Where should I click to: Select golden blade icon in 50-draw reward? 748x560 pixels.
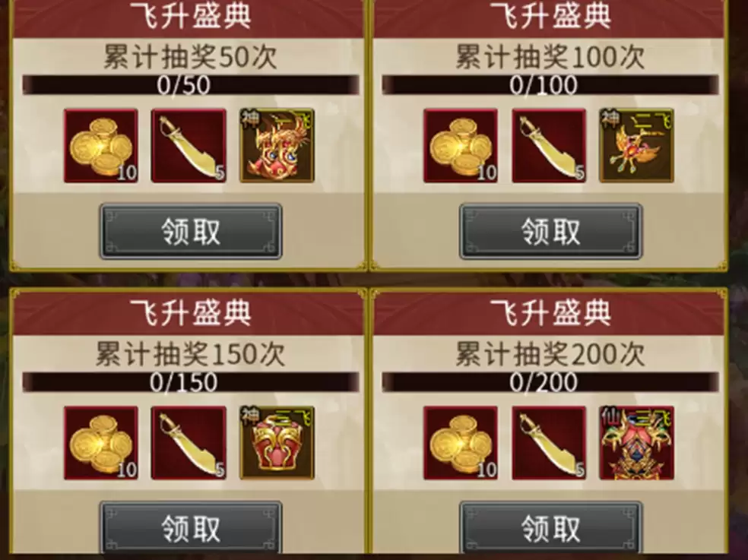(x=189, y=146)
